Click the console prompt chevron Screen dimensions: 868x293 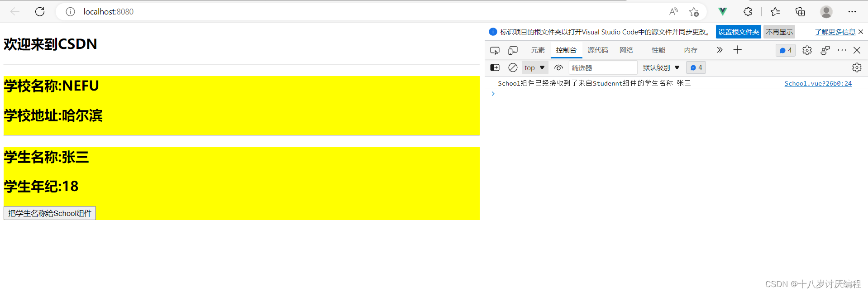tap(493, 94)
